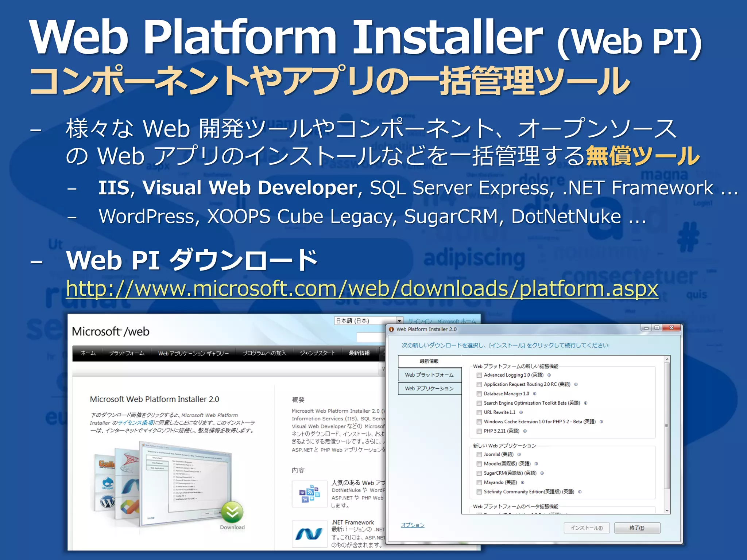Click the info icon beside Advanced Logging 1.0

549,375
